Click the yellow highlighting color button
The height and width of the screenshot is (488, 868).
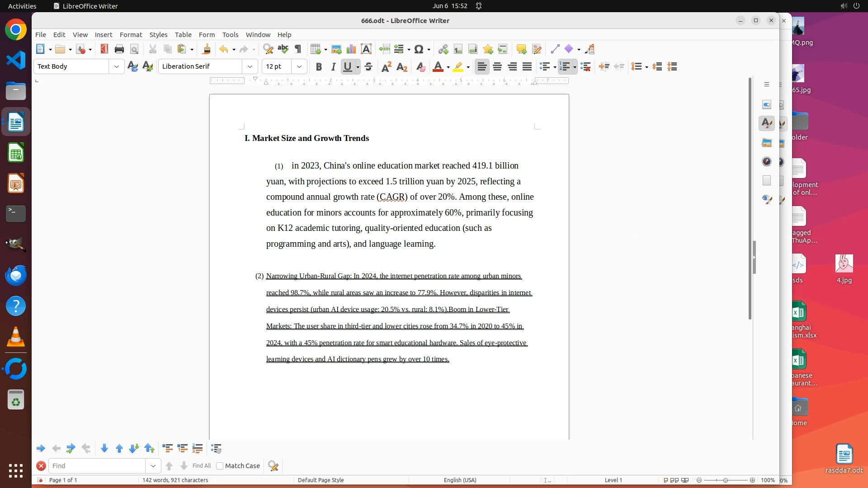pos(458,67)
